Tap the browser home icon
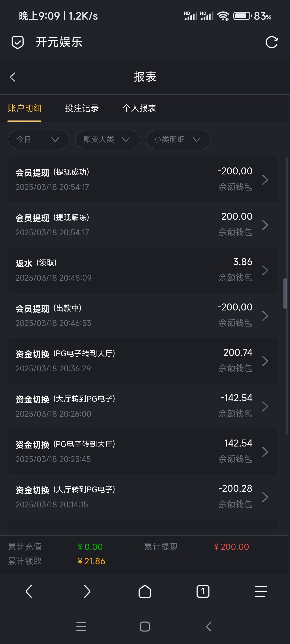Image resolution: width=290 pixels, height=644 pixels. click(145, 591)
